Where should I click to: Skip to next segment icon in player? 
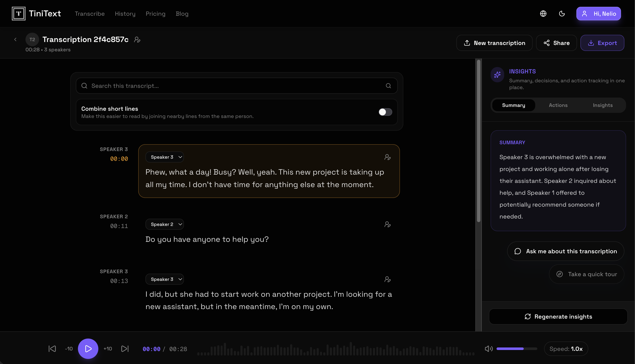point(125,349)
